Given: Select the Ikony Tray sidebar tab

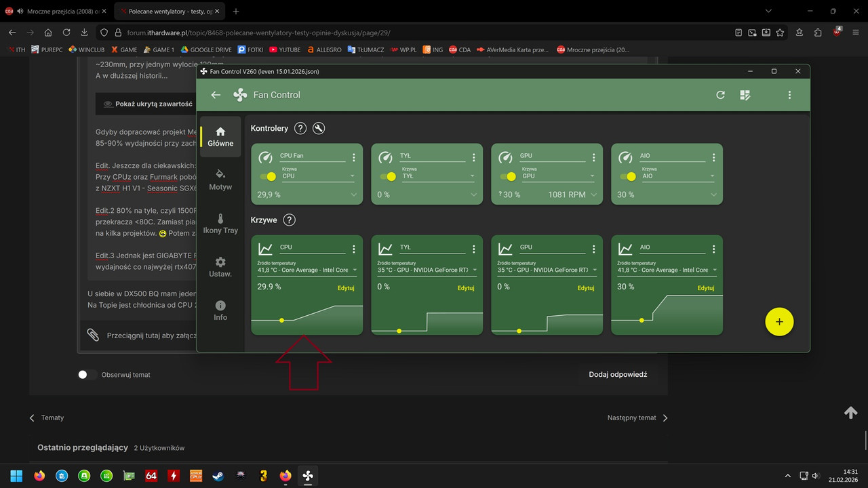Looking at the screenshot, I should 220,224.
